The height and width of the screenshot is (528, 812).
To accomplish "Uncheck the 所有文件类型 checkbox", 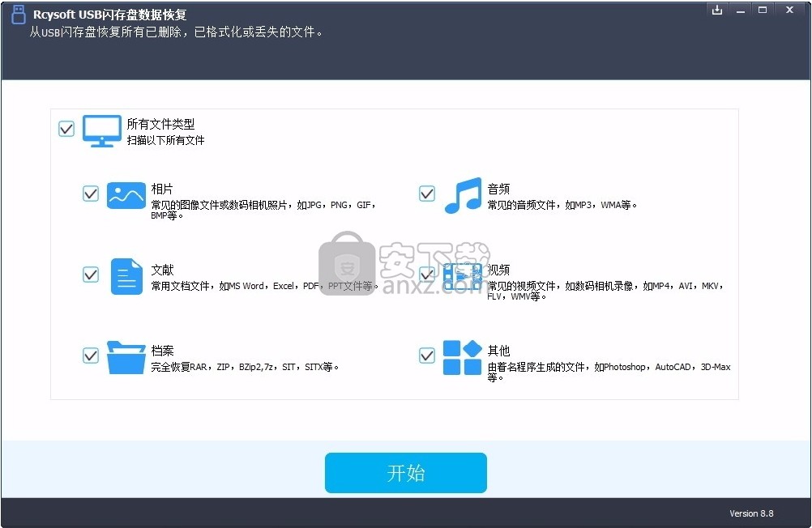I will pos(66,129).
